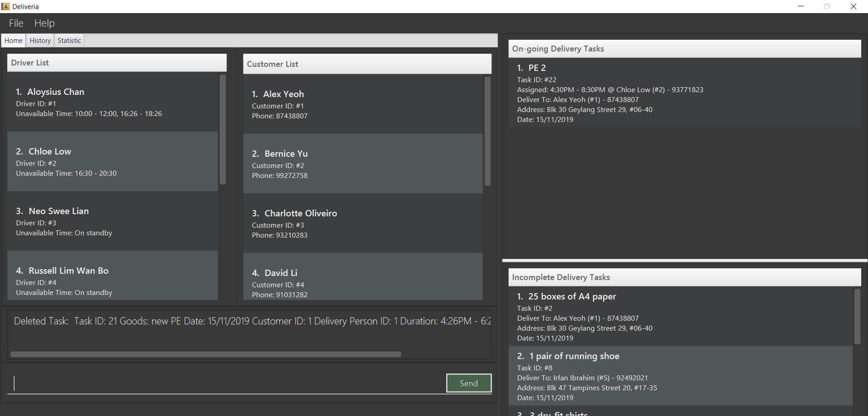Click address Blk 47 Tampines Street 20
Viewport: 868px width, 416px height.
[x=587, y=388]
